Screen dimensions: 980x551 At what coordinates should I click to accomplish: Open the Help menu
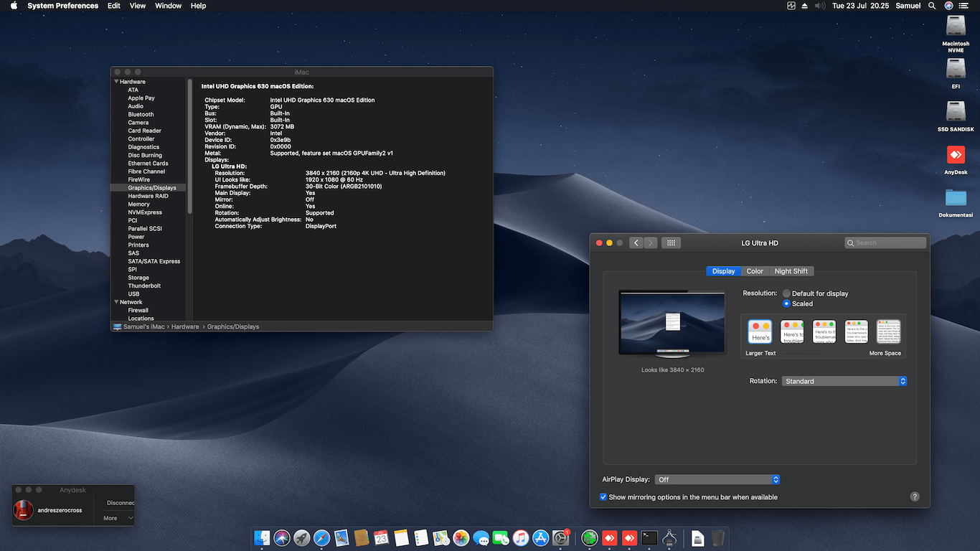tap(199, 6)
